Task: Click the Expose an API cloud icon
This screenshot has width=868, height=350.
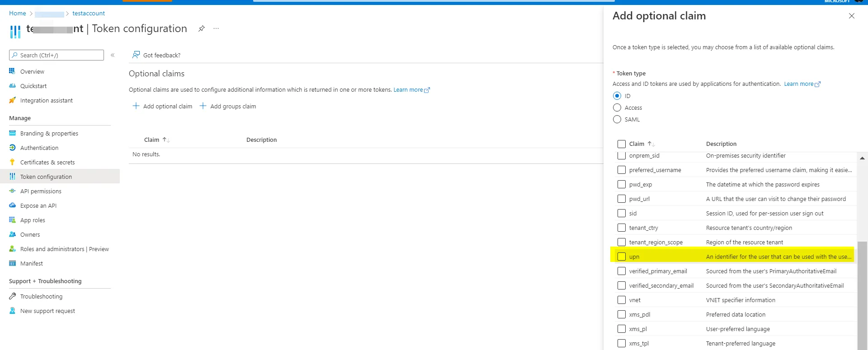Action: click(12, 205)
